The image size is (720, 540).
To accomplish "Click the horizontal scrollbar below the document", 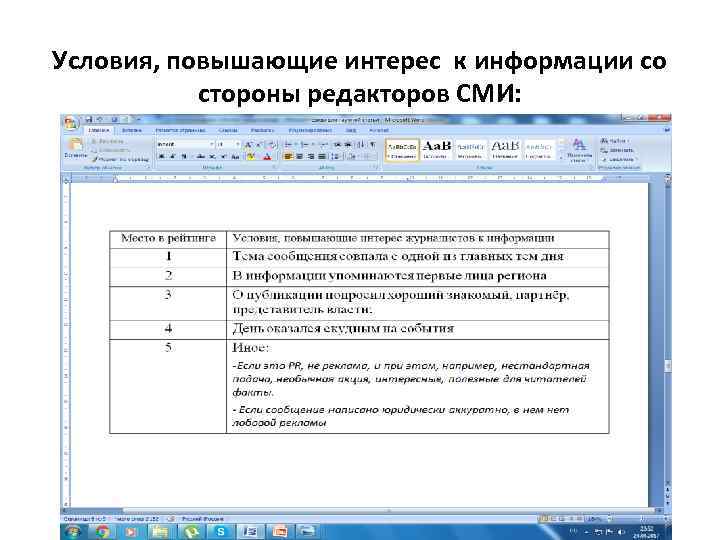I will (x=363, y=511).
